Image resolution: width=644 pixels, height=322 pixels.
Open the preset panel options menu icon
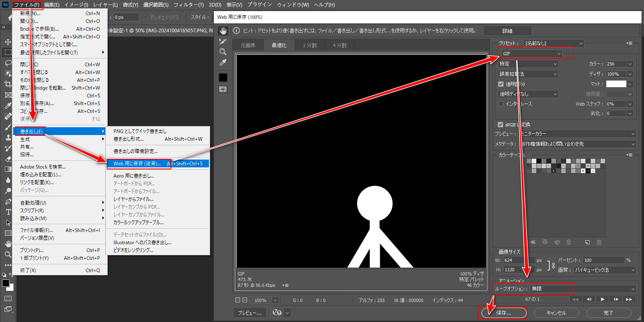coord(629,43)
